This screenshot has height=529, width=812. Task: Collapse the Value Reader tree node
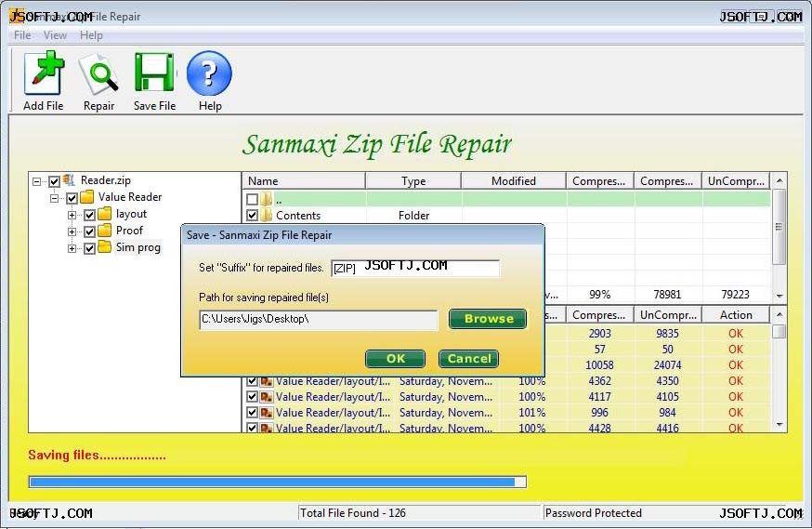click(55, 198)
